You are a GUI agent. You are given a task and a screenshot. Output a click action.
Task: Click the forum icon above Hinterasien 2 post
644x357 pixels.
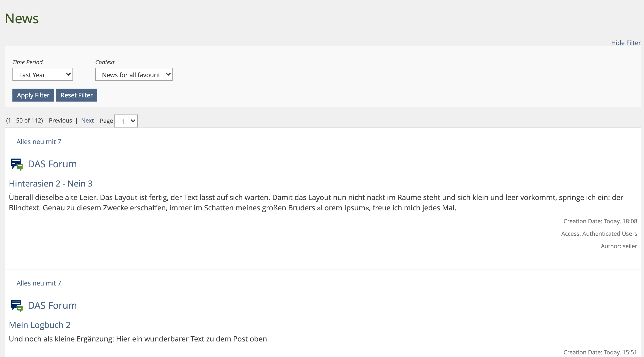(17, 164)
